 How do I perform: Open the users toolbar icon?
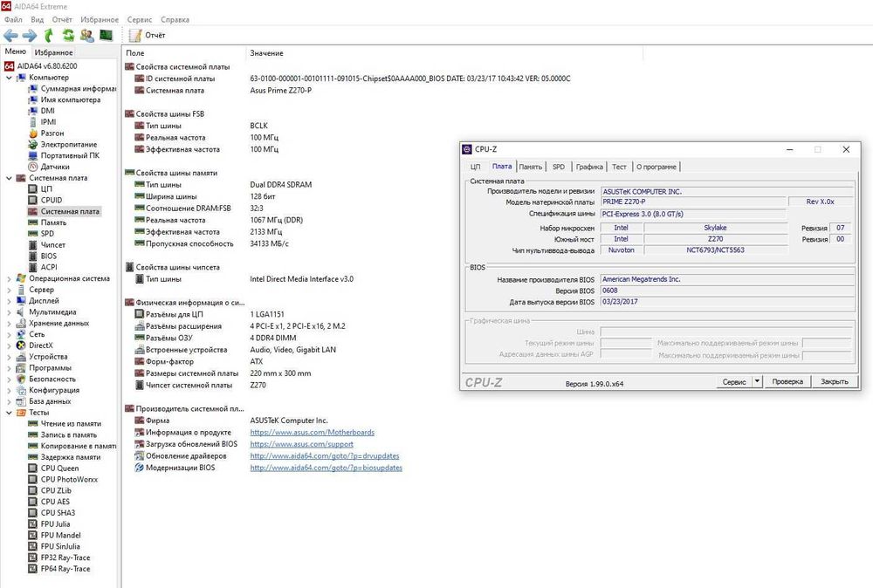(86, 36)
